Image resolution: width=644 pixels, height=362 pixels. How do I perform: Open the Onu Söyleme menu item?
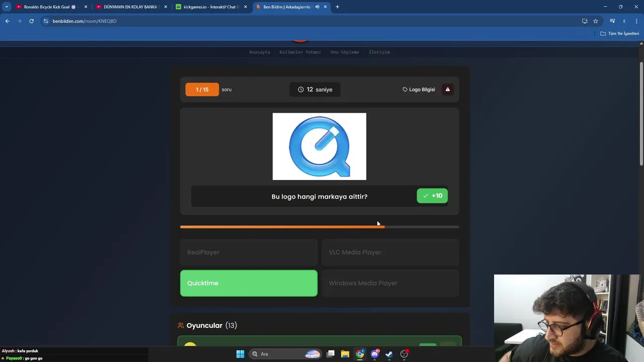coord(345,52)
